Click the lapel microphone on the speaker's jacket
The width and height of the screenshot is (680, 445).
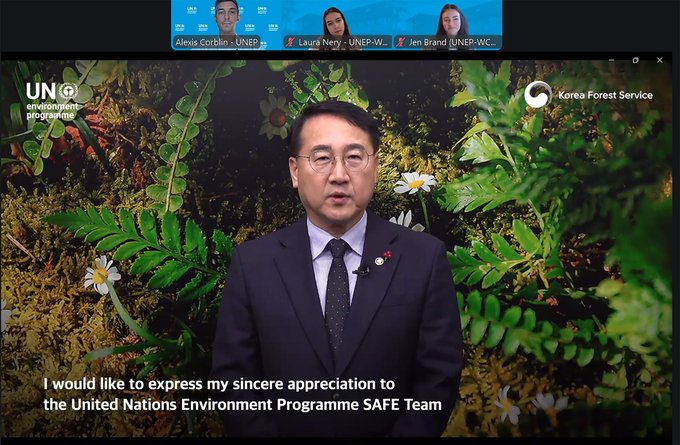(x=361, y=270)
